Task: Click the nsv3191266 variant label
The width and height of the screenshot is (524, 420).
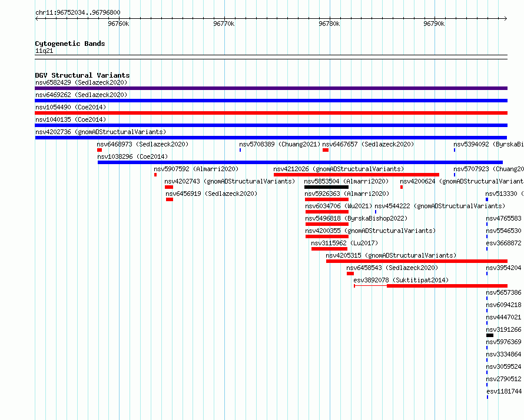Action: pos(503,329)
